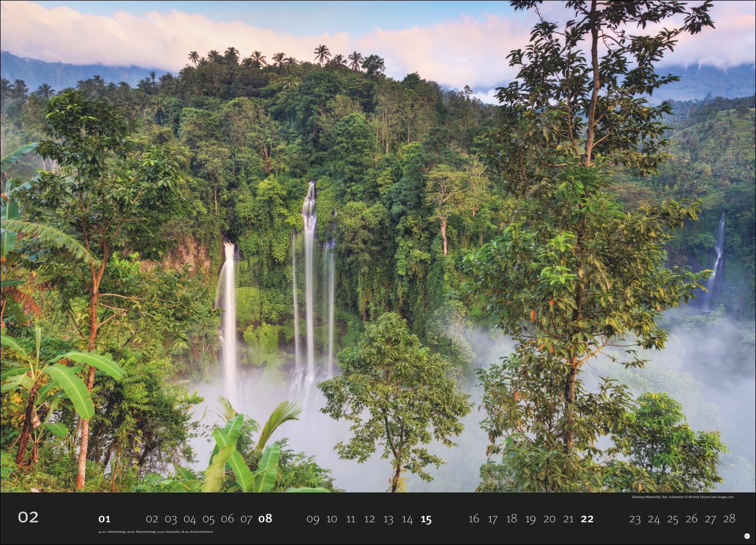
Task: Pick bold date 22 in calendar strip
Action: pyautogui.click(x=587, y=519)
